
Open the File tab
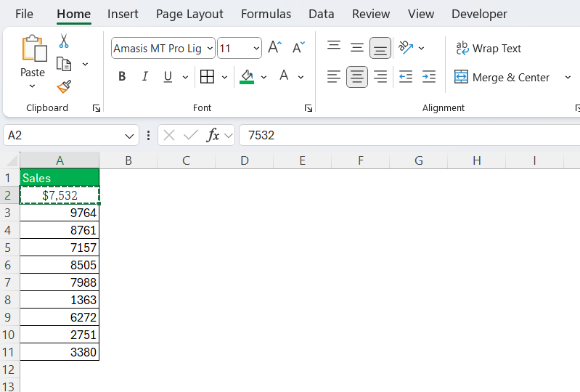[24, 14]
